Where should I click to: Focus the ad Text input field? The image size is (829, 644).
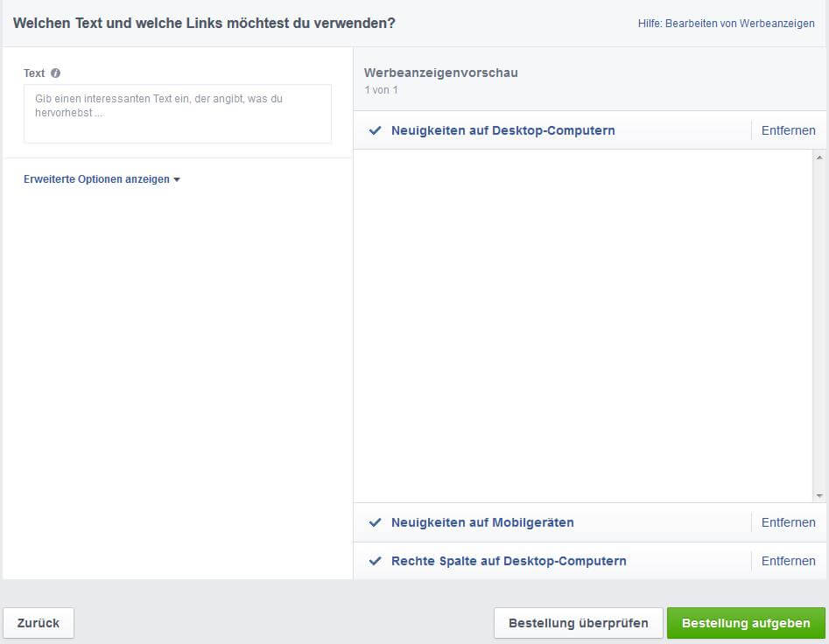178,114
